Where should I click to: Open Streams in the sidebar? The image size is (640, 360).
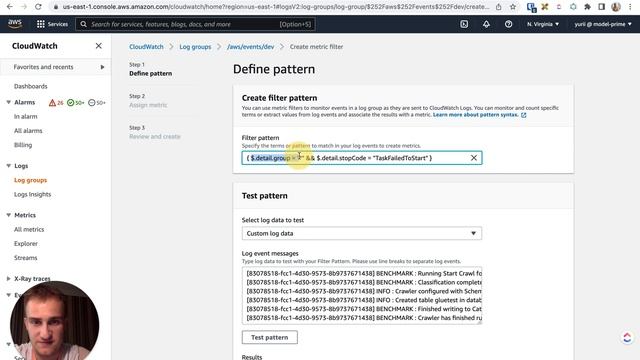26,258
